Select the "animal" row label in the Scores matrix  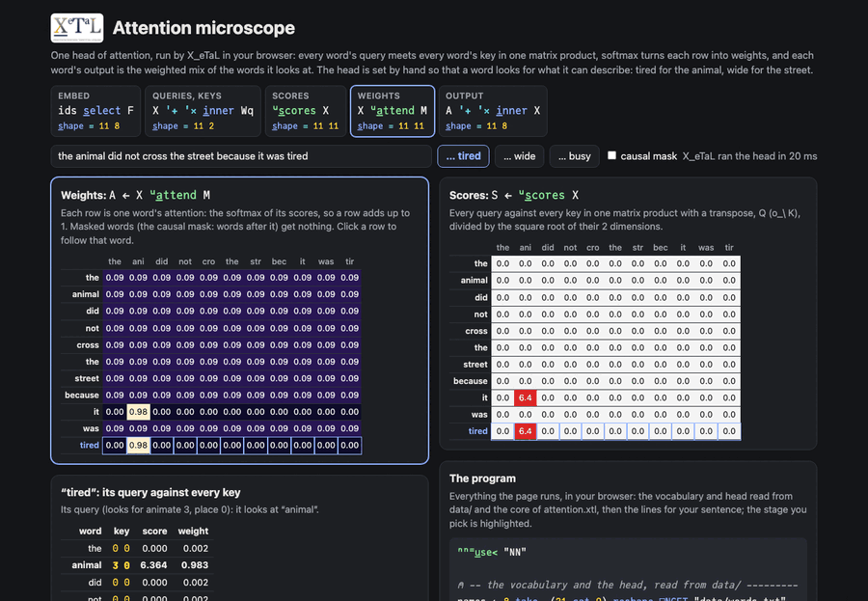474,281
